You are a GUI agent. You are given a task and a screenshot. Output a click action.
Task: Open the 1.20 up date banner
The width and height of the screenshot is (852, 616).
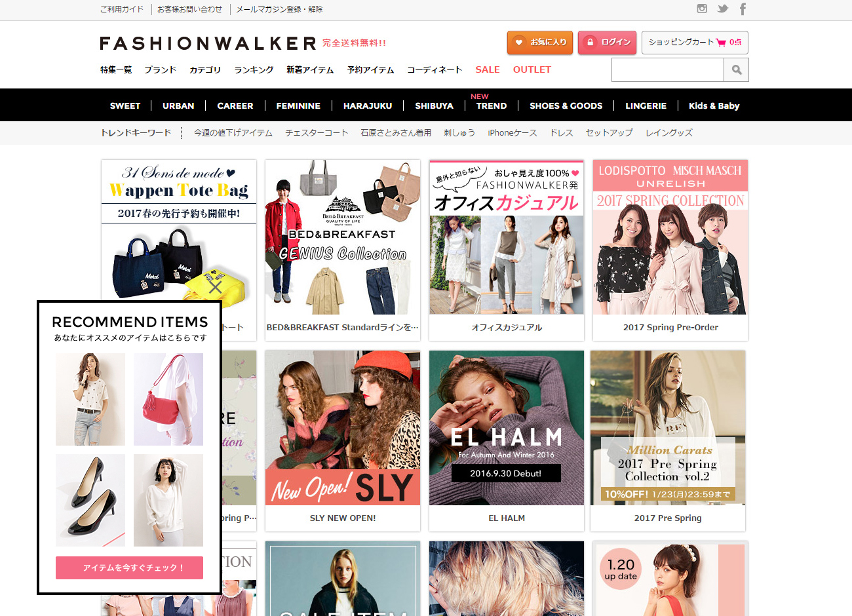click(670, 579)
